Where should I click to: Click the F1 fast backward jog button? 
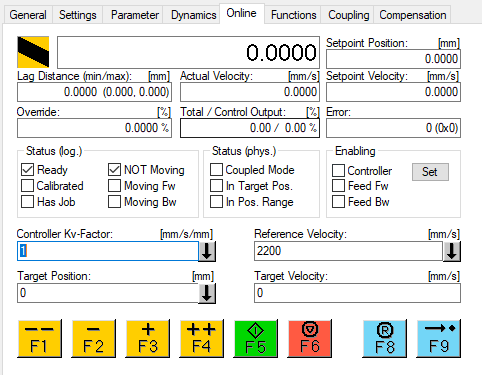(x=39, y=338)
